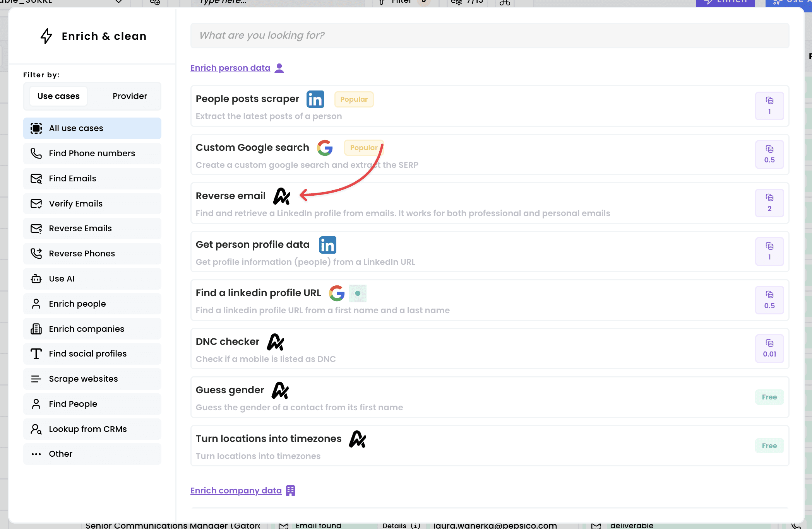Viewport: 812px width, 529px height.
Task: Switch filter to Provider
Action: [130, 96]
